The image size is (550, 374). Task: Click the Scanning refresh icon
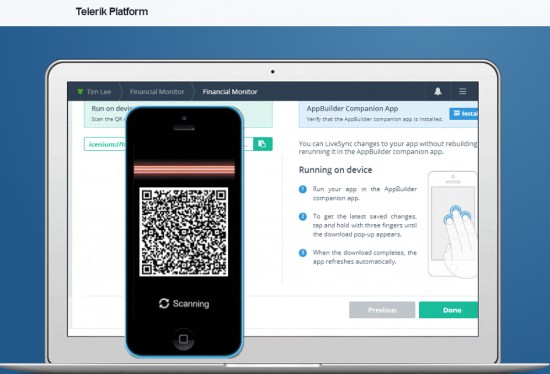pyautogui.click(x=164, y=303)
